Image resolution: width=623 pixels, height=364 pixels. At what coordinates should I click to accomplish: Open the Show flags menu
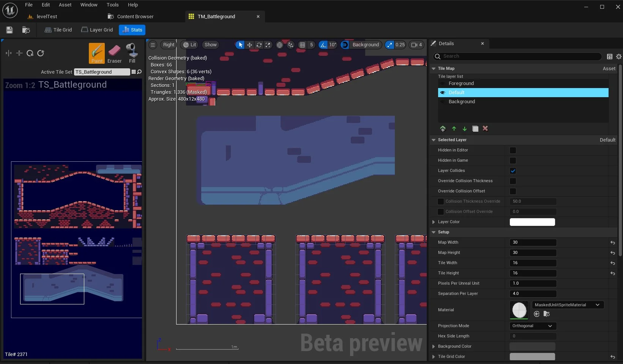coord(210,45)
